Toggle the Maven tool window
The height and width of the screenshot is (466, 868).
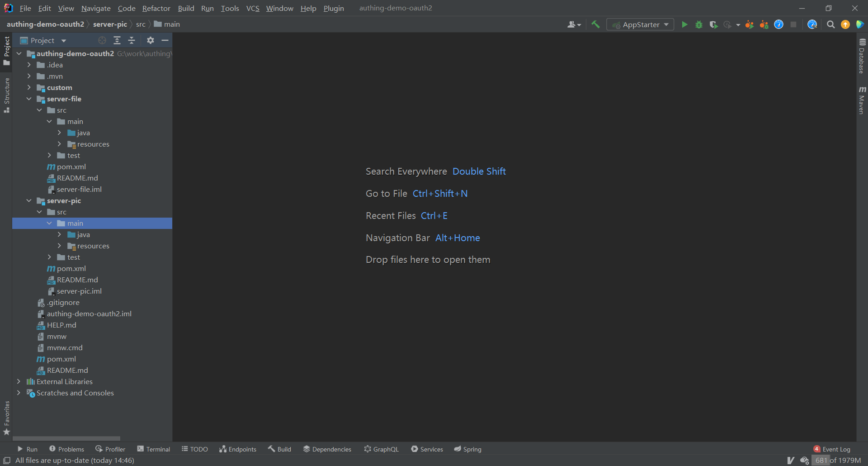862,100
